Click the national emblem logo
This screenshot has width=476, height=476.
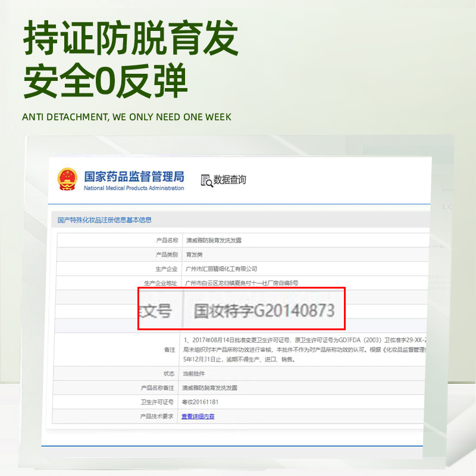[67, 179]
